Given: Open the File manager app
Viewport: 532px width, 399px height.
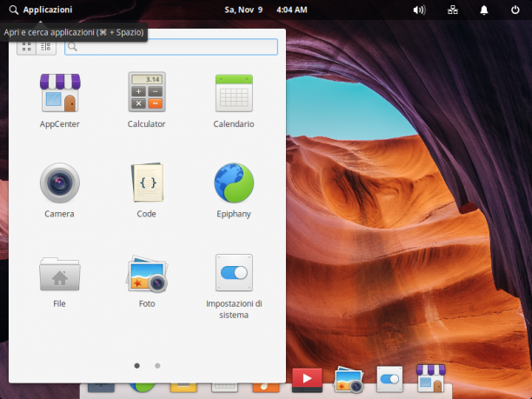Looking at the screenshot, I should tap(60, 281).
